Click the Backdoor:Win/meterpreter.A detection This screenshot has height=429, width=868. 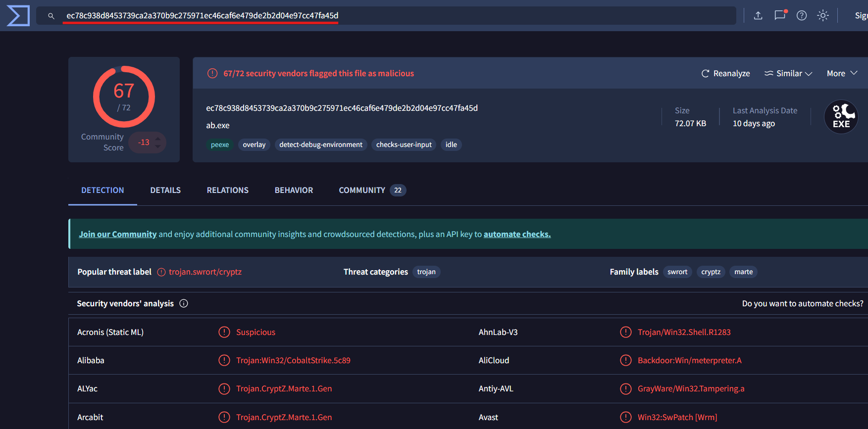click(x=690, y=360)
